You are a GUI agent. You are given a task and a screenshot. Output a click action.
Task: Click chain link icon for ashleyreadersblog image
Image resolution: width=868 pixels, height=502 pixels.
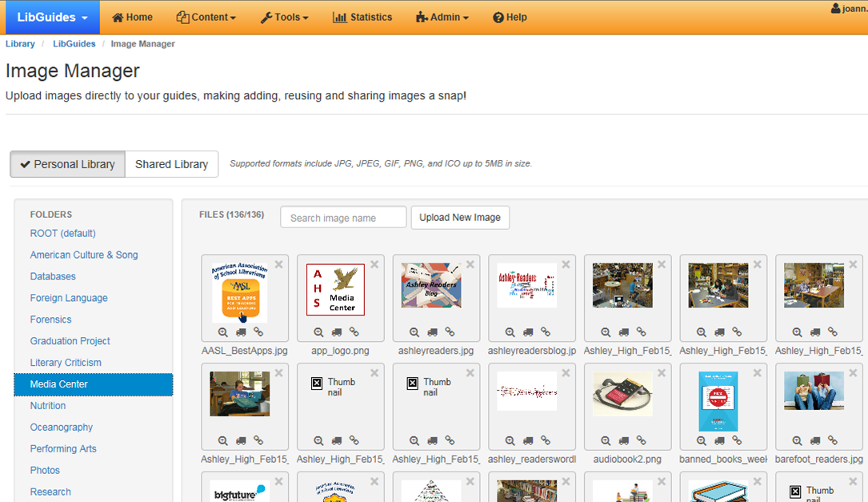pos(546,332)
